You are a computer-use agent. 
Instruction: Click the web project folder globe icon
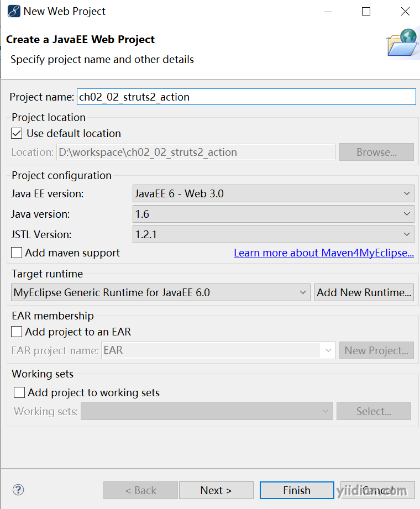pos(402,43)
